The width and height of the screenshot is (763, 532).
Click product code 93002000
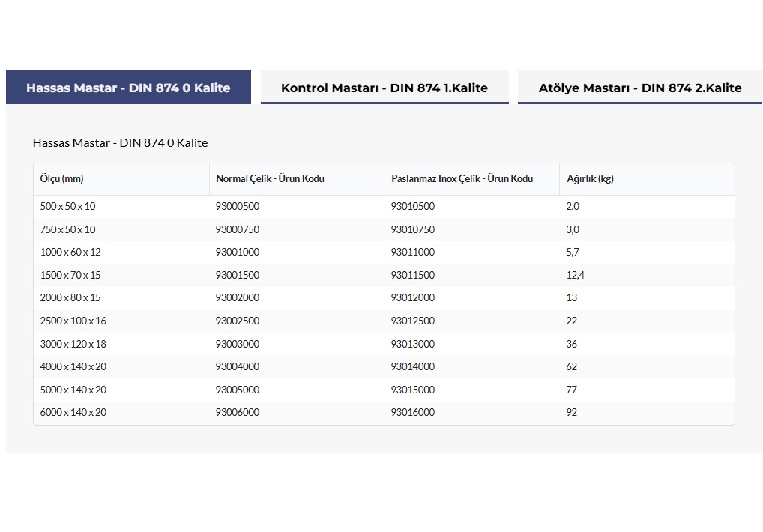click(237, 298)
